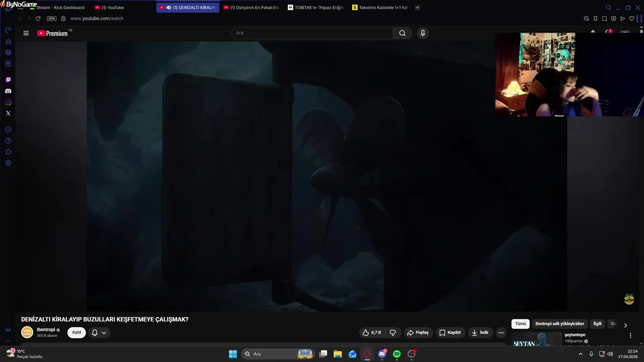644x362 pixels.
Task: Open the şeytantepe suggested video thumbnail
Action: coord(537,339)
